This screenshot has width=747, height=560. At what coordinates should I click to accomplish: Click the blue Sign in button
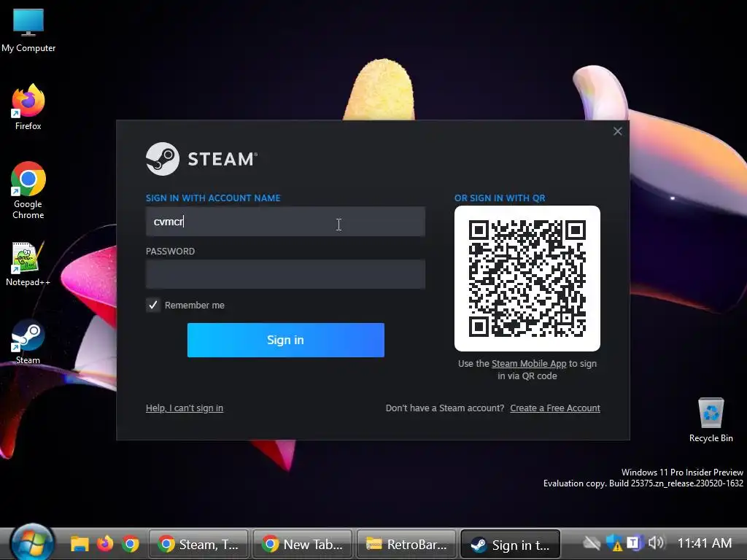click(x=286, y=340)
